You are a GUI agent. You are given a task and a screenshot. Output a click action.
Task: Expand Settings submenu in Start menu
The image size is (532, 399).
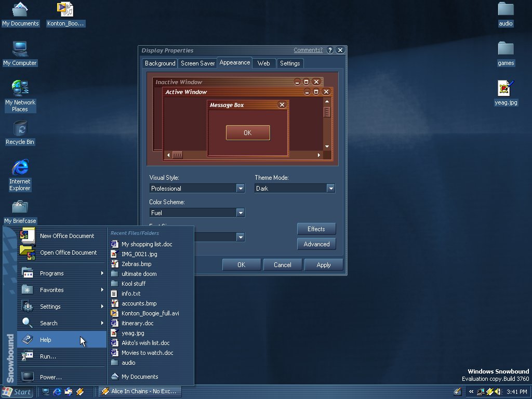pos(62,307)
